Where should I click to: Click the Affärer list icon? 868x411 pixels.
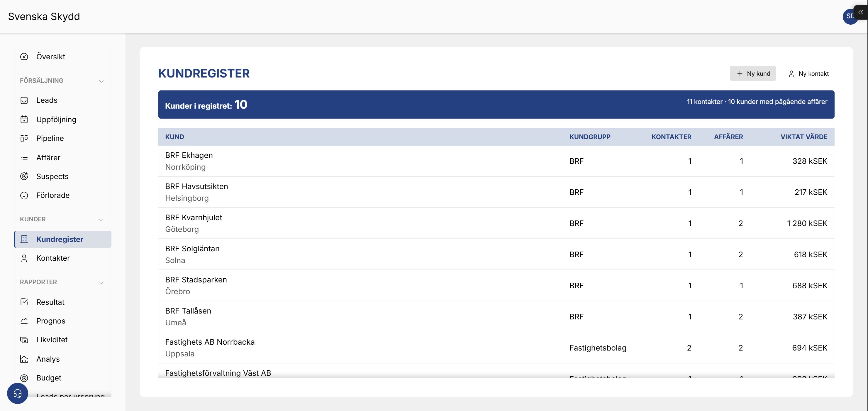pos(24,158)
